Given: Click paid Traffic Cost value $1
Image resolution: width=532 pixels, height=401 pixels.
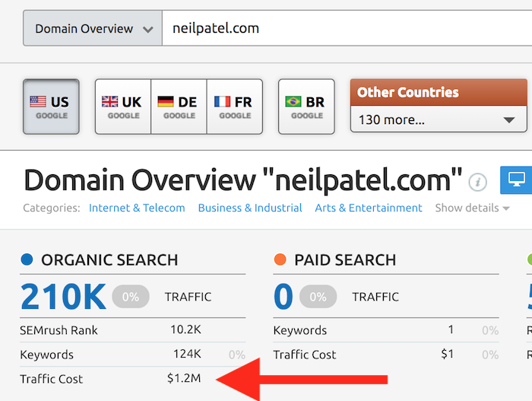Looking at the screenshot, I should pyautogui.click(x=447, y=354).
